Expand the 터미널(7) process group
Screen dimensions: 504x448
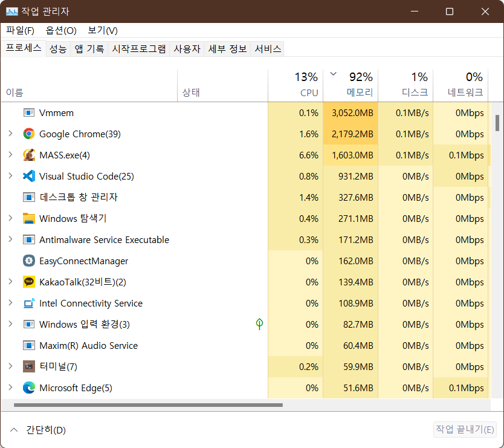(x=11, y=366)
